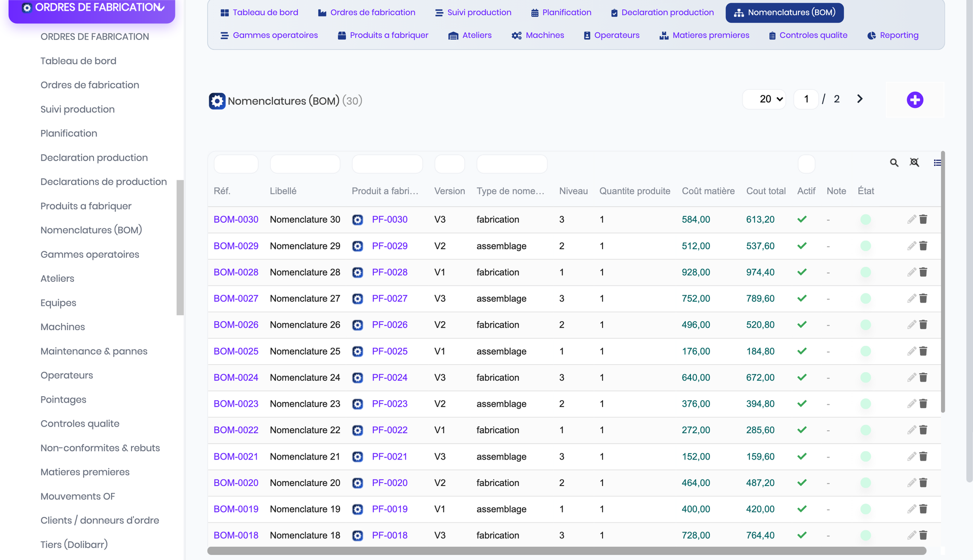The width and height of the screenshot is (973, 560).
Task: Delete BOM-0019 with trash icon
Action: pos(923,509)
